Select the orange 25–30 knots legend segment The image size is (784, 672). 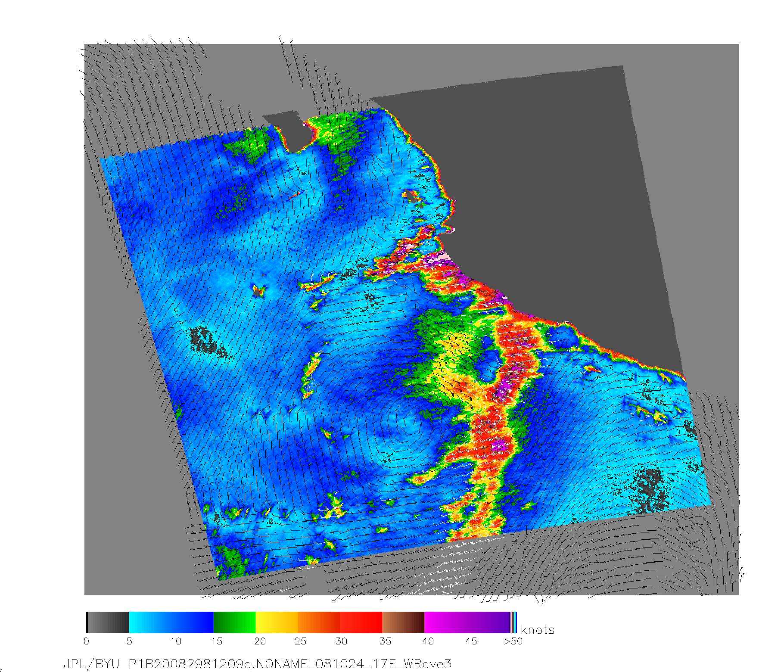point(319,622)
